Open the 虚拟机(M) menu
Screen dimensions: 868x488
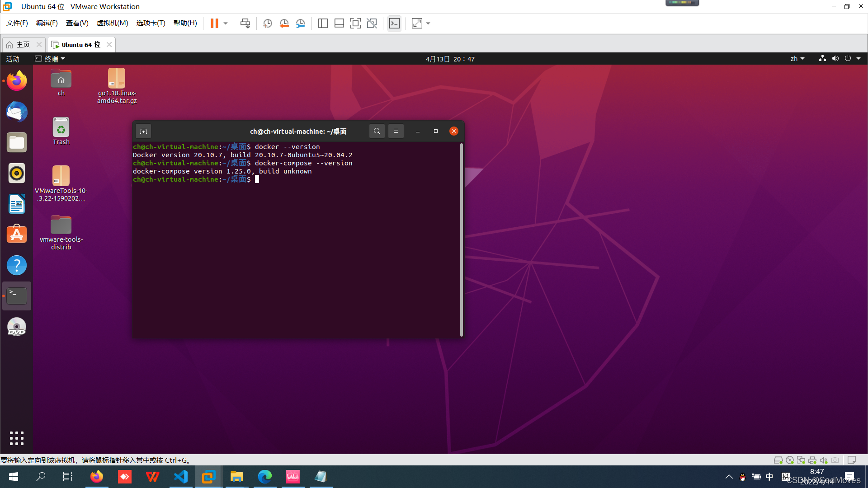tap(112, 23)
